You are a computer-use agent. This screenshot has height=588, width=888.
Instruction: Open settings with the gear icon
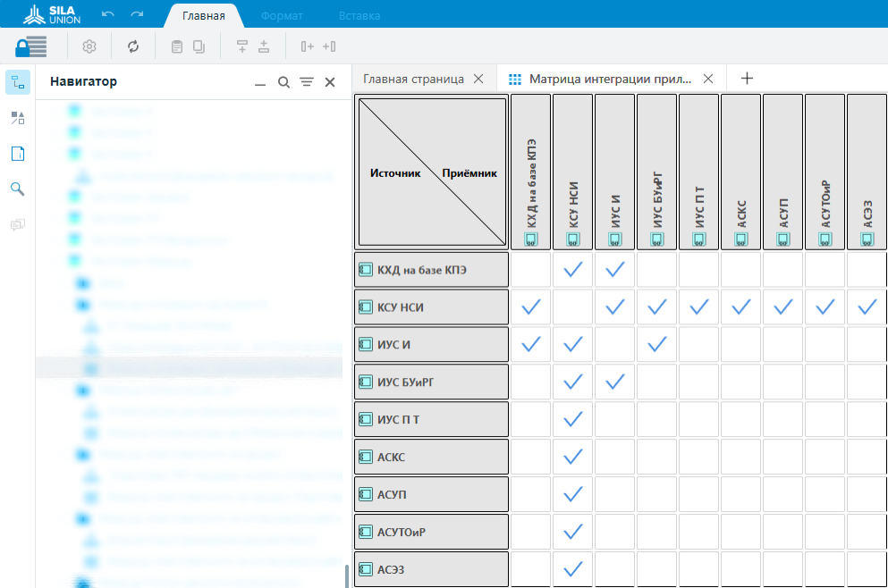(89, 46)
